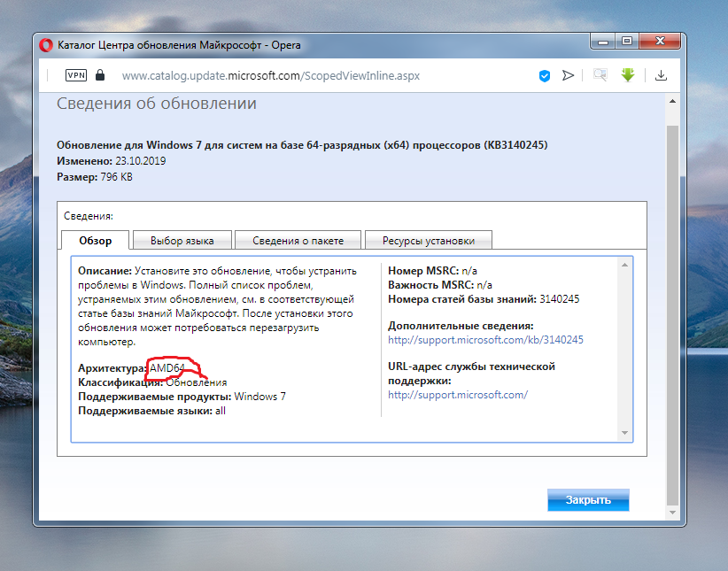Click page scrollbar up arrow
Screen dimensions: 728x571
pyautogui.click(x=672, y=101)
